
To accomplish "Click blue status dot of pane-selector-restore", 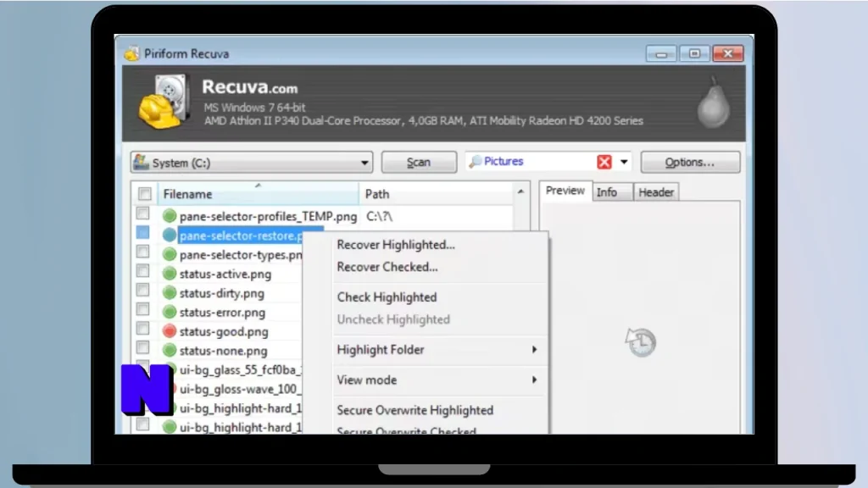I will (170, 236).
